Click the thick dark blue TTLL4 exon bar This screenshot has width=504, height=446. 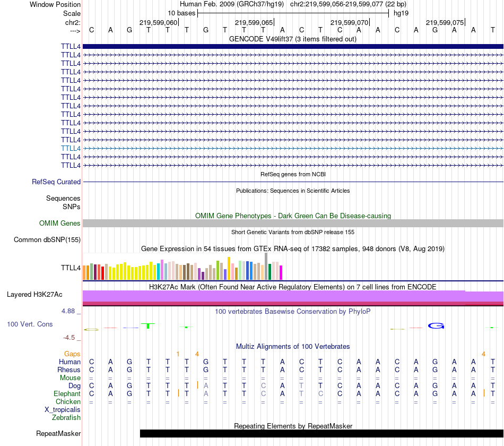293,46
